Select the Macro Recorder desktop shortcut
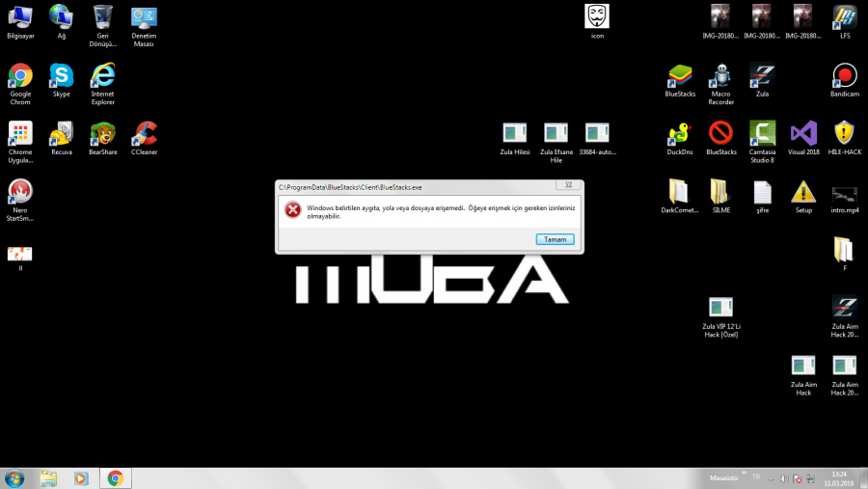The width and height of the screenshot is (868, 489). (x=720, y=84)
